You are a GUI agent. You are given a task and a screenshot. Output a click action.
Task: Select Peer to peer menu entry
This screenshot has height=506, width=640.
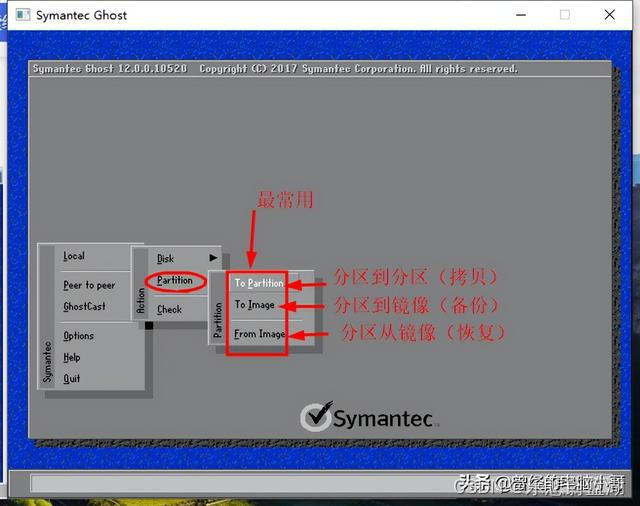(89, 285)
